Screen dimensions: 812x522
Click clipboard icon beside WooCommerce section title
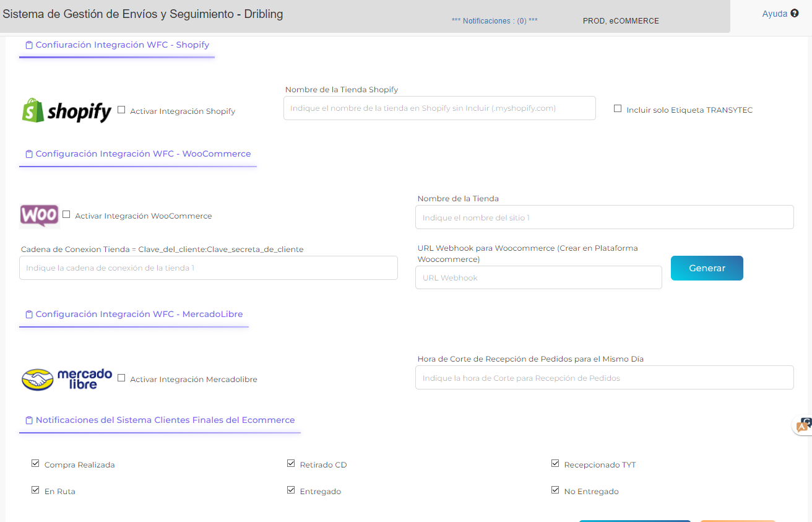tap(29, 154)
